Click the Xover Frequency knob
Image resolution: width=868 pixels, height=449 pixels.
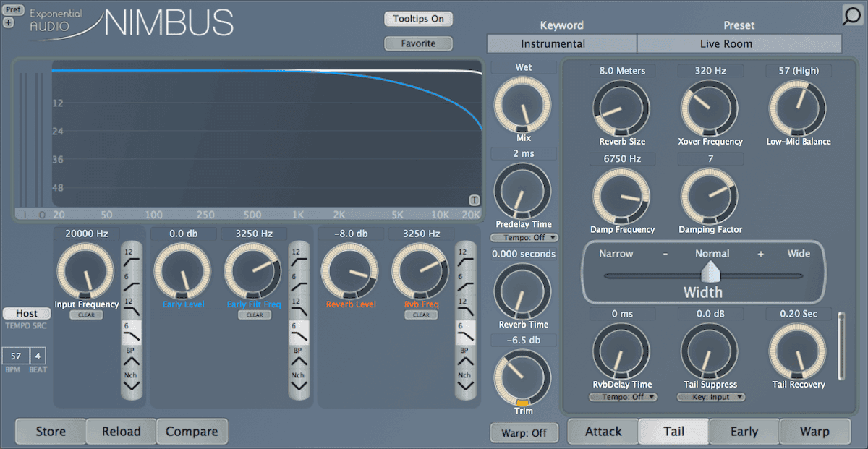710,108
